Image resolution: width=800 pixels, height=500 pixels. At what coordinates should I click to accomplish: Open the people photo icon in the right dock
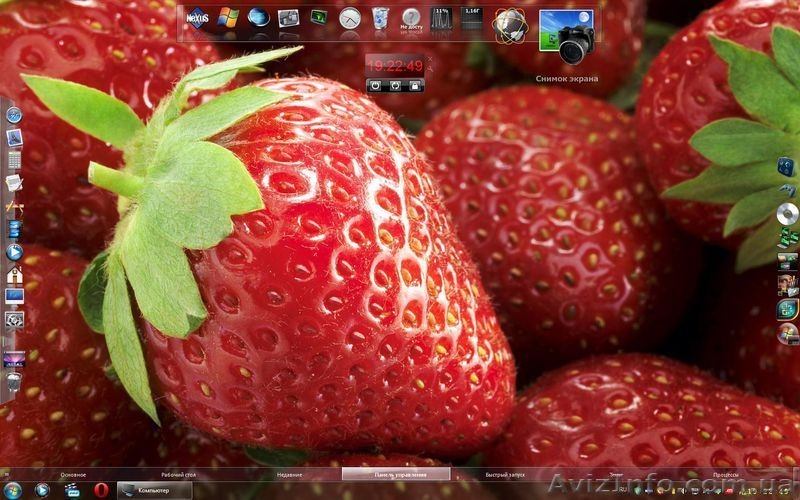click(788, 285)
